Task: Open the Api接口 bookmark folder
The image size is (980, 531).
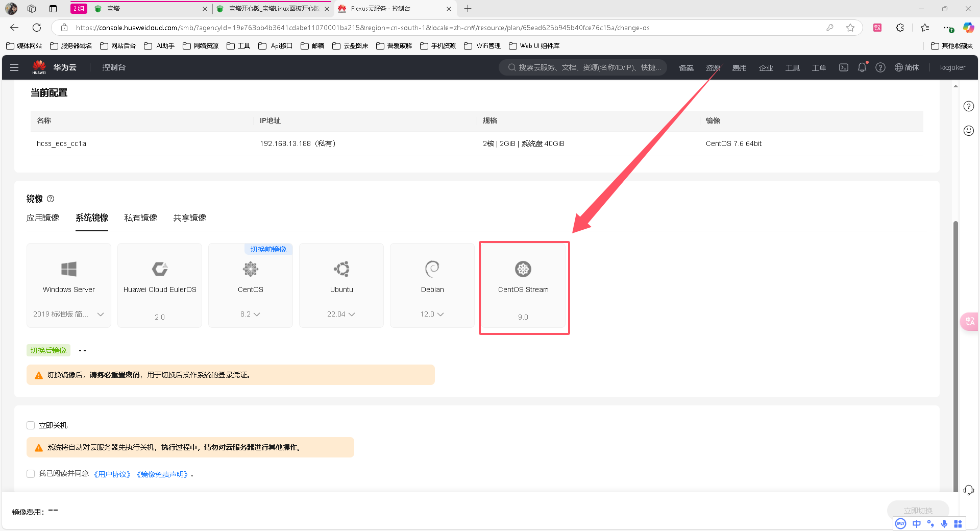Action: tap(276, 45)
